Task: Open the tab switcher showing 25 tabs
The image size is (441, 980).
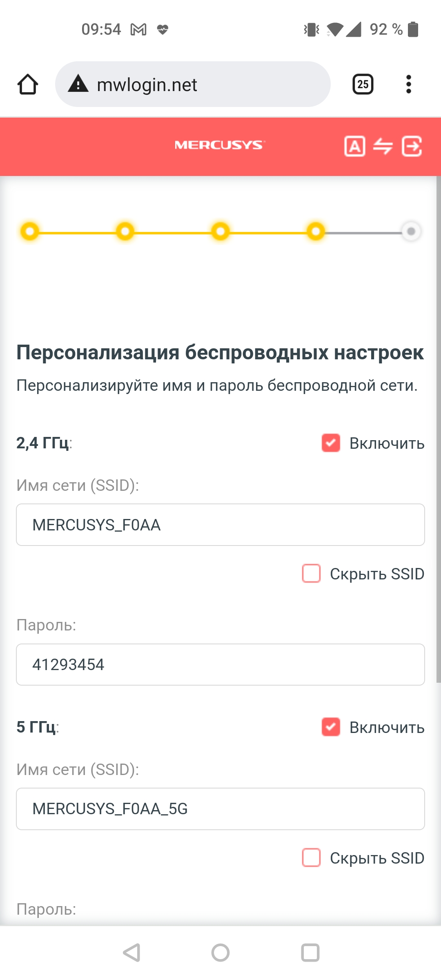Action: (363, 85)
